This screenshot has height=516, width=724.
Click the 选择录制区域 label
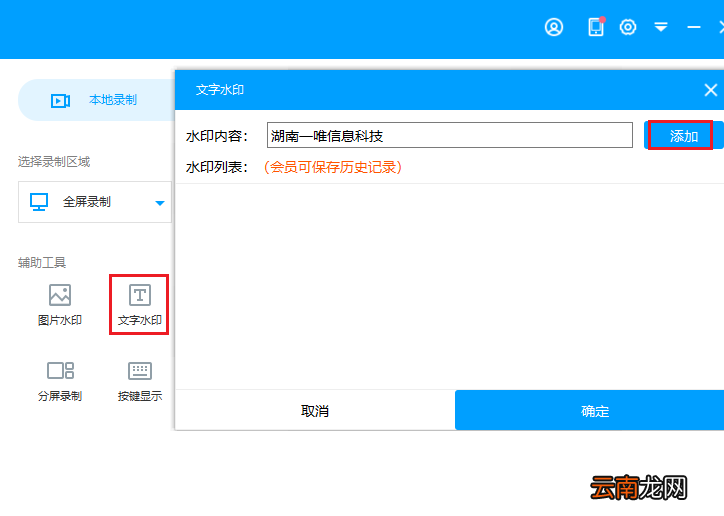tap(54, 162)
